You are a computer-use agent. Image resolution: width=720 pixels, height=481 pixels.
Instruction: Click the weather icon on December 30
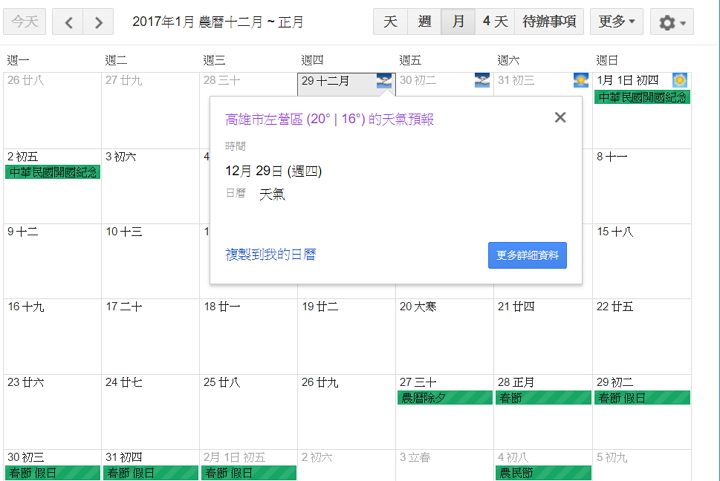coord(482,80)
